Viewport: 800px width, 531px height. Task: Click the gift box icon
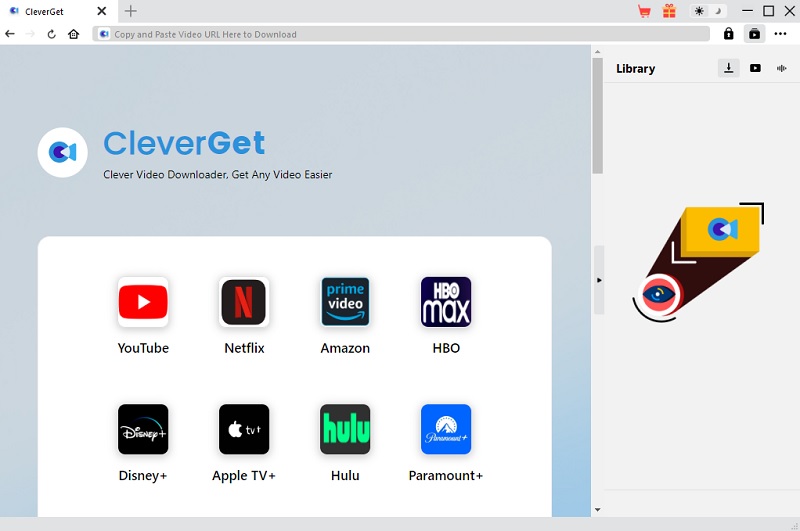pyautogui.click(x=669, y=11)
